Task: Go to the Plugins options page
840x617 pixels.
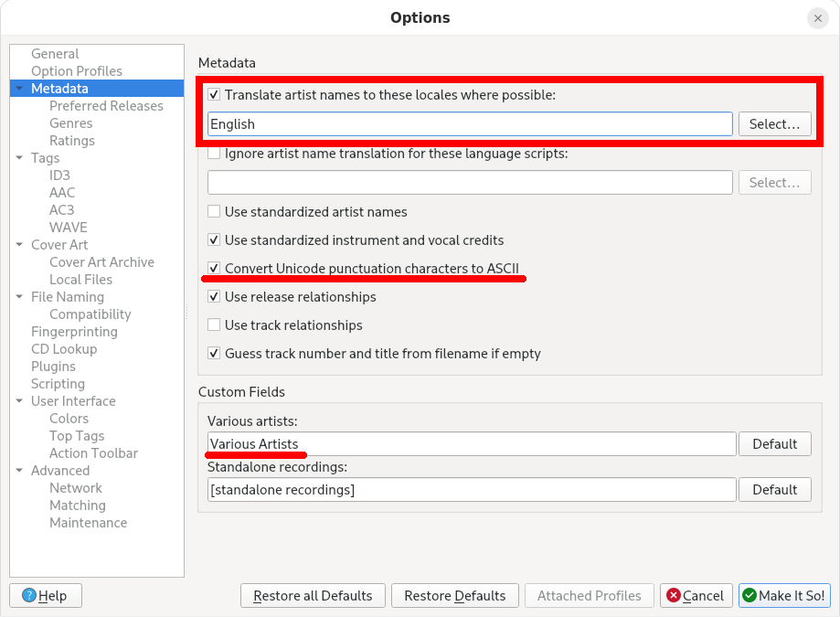Action: pyautogui.click(x=53, y=367)
